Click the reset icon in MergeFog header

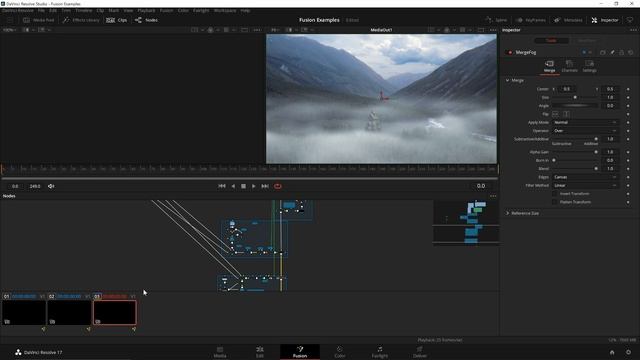click(x=631, y=52)
